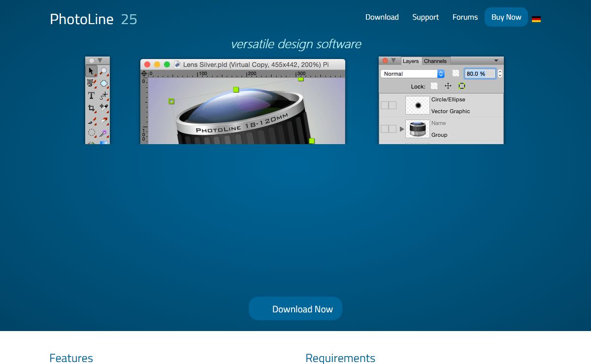Close the Layers panel with red button
The width and height of the screenshot is (591, 364).
[x=385, y=61]
